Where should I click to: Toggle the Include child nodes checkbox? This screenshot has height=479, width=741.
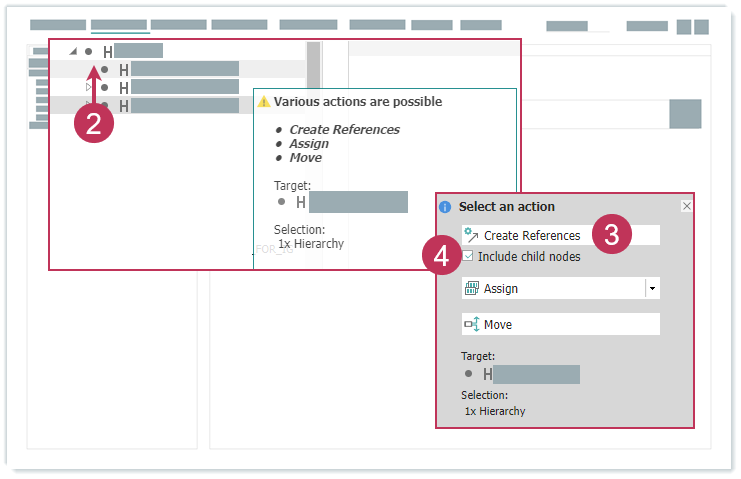[468, 256]
